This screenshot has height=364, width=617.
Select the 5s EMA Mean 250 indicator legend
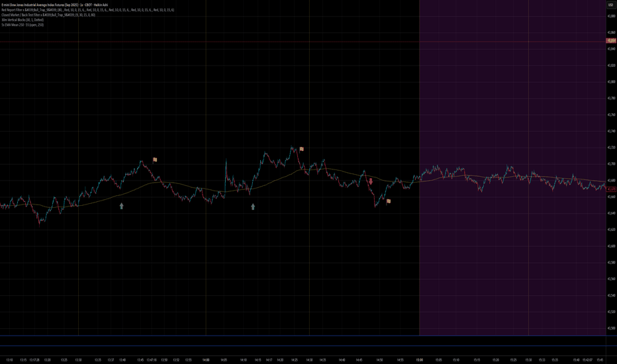pos(23,24)
